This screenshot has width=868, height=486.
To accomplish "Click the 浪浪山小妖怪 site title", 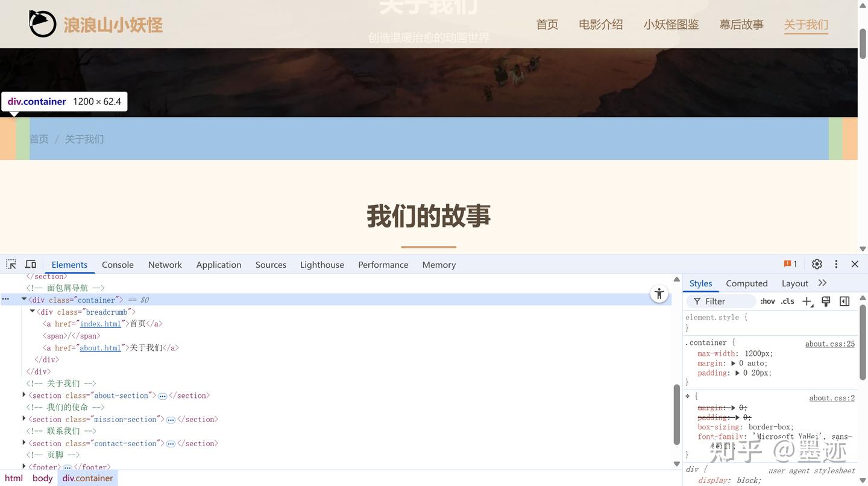I will [113, 25].
